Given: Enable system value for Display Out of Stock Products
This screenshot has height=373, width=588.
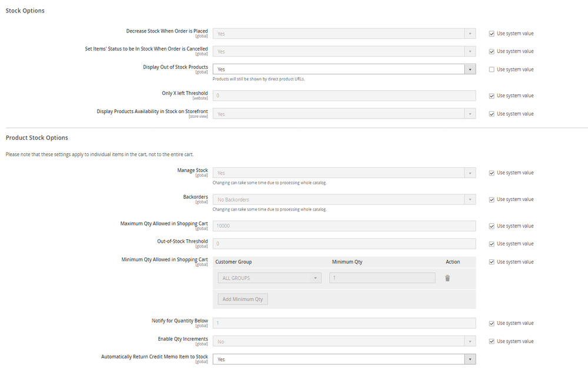Looking at the screenshot, I should coord(491,70).
